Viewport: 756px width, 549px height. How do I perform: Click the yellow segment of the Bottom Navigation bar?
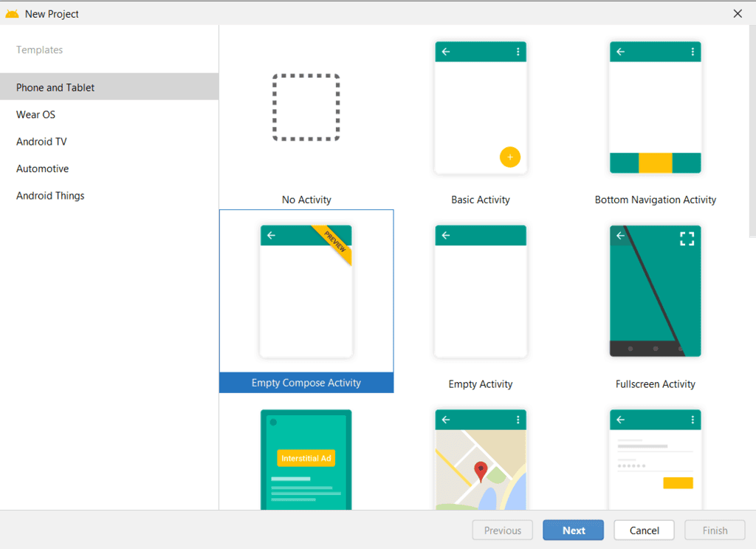(x=656, y=162)
